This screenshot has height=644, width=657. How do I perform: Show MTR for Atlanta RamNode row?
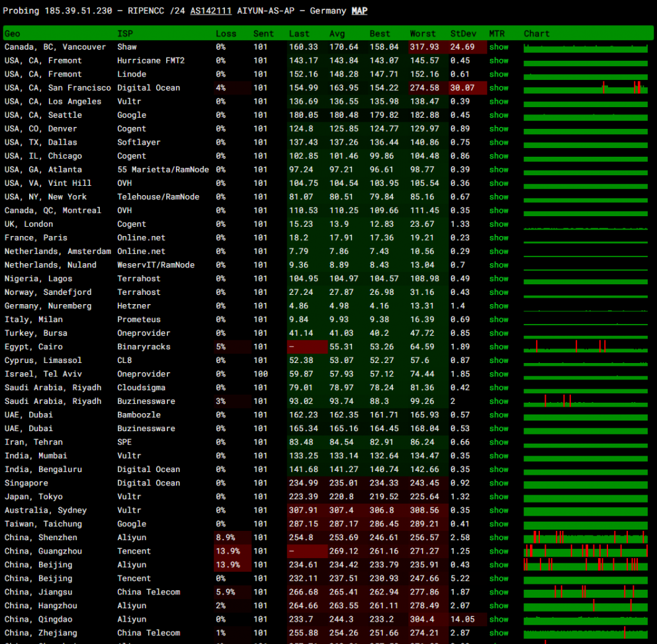click(x=499, y=169)
